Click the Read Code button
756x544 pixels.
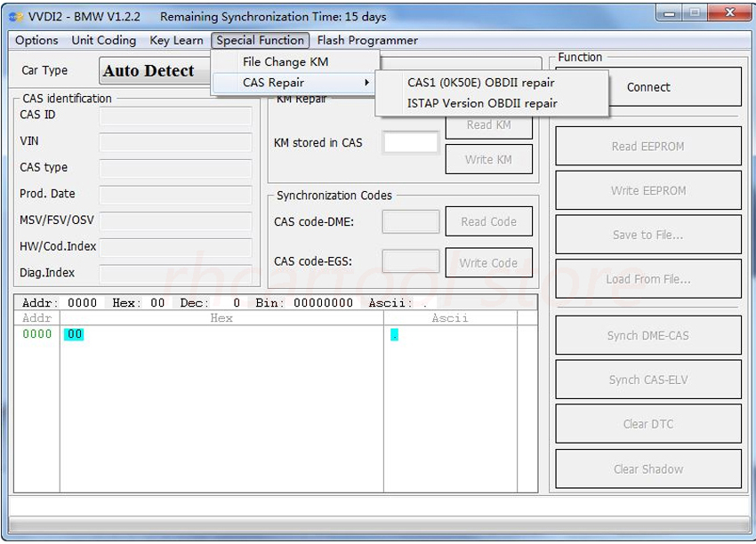coord(489,221)
